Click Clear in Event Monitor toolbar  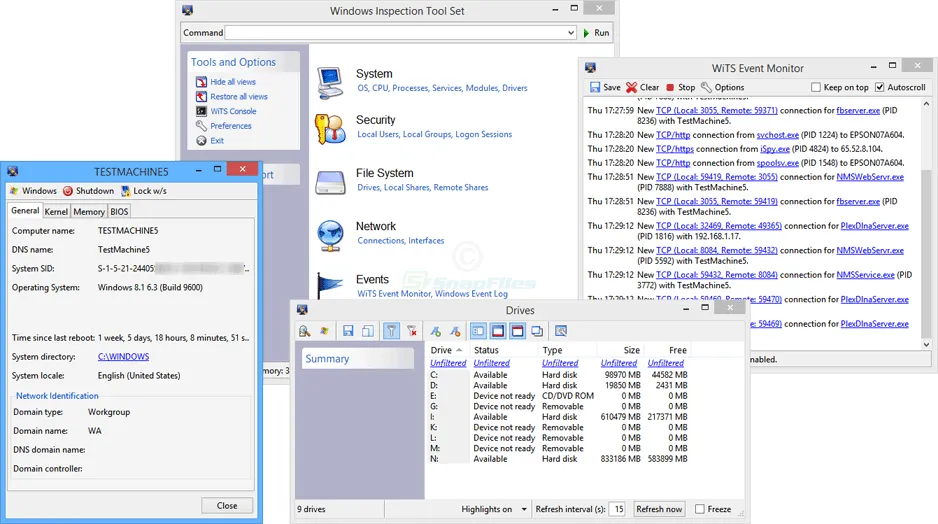(x=642, y=87)
